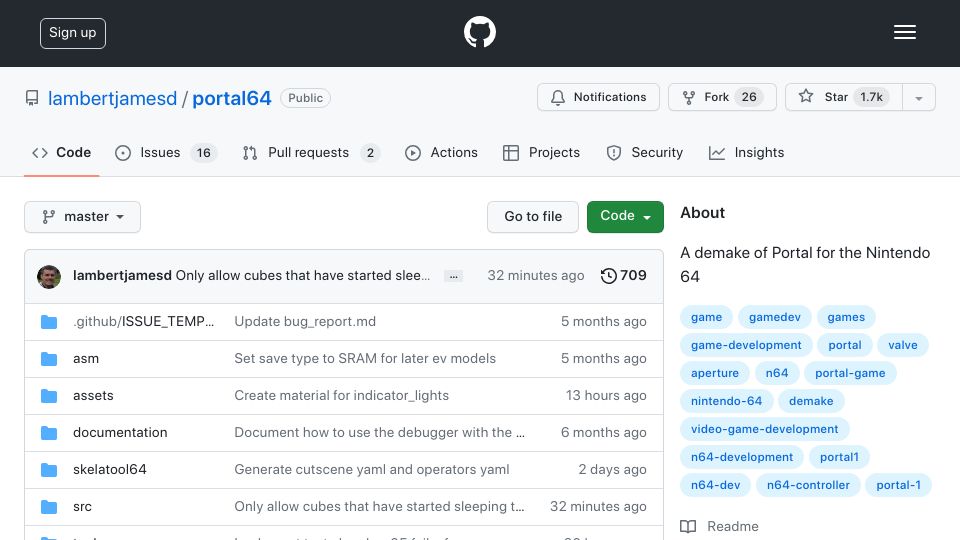Click the src folder icon

(x=49, y=507)
